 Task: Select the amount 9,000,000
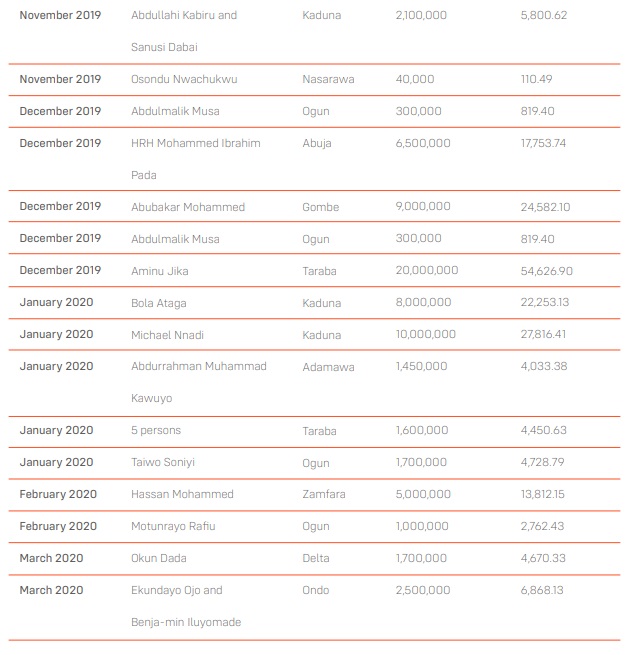pos(423,206)
